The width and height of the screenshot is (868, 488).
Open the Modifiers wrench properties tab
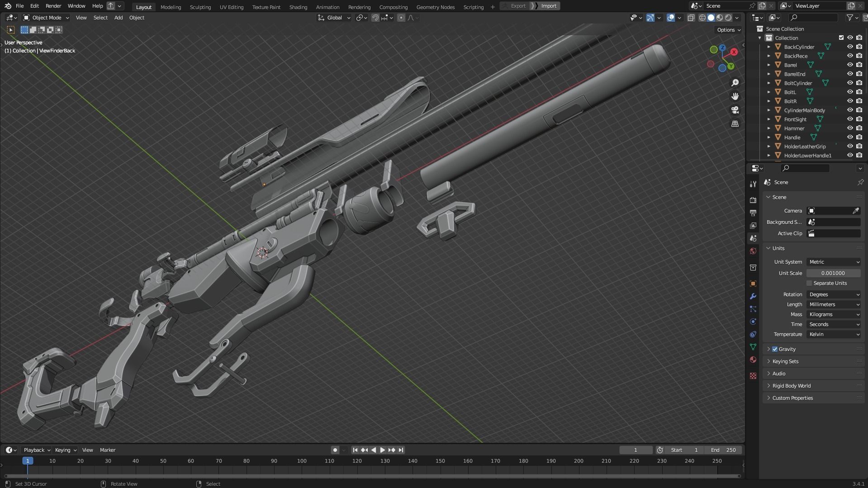click(x=753, y=296)
